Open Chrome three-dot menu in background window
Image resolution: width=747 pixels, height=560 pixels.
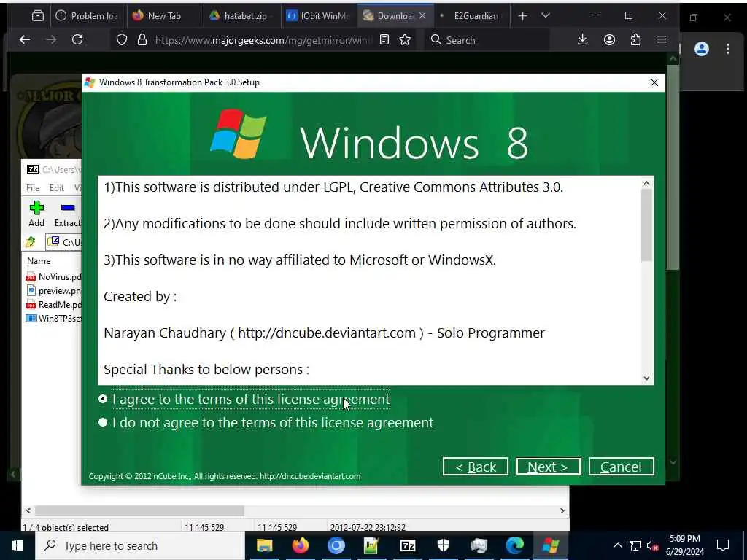[727, 49]
